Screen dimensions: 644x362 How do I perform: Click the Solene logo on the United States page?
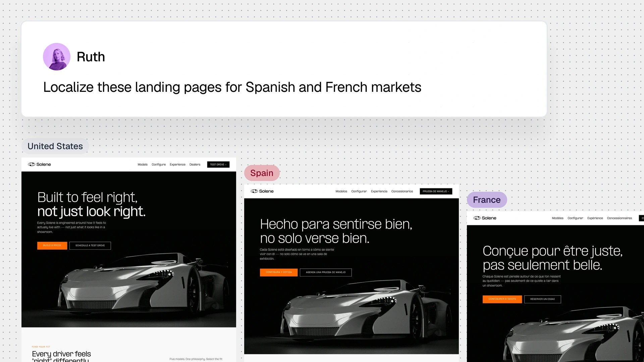(x=40, y=165)
